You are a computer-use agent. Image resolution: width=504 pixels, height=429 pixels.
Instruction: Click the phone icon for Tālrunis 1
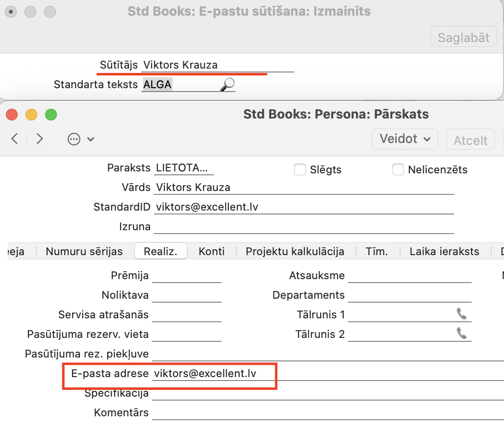tap(461, 313)
